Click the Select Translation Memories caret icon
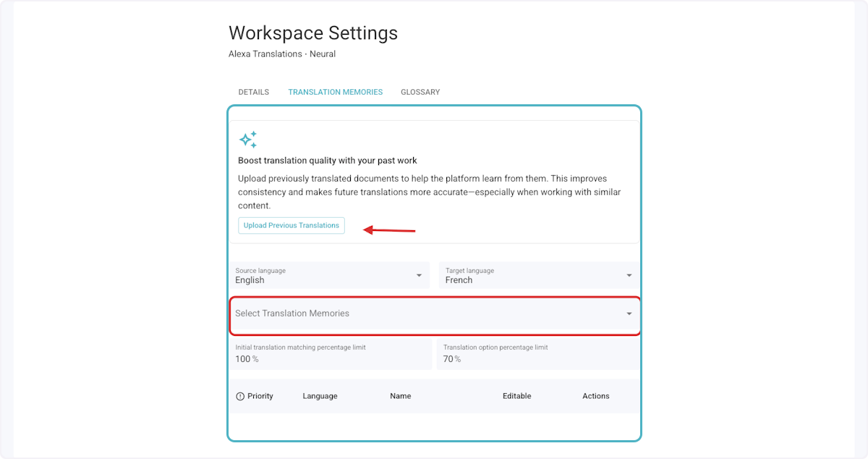This screenshot has height=459, width=868. pyautogui.click(x=629, y=314)
